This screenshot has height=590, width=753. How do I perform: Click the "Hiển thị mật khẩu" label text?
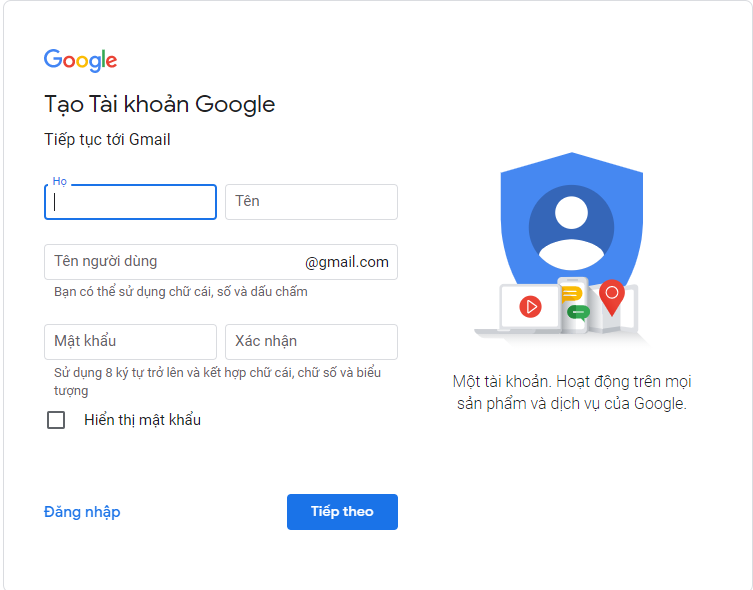click(x=142, y=420)
